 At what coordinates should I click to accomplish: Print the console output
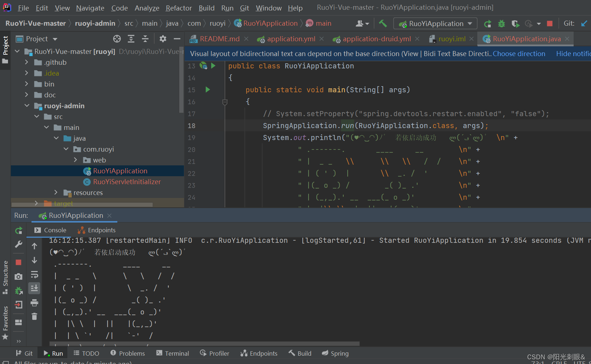click(x=34, y=302)
